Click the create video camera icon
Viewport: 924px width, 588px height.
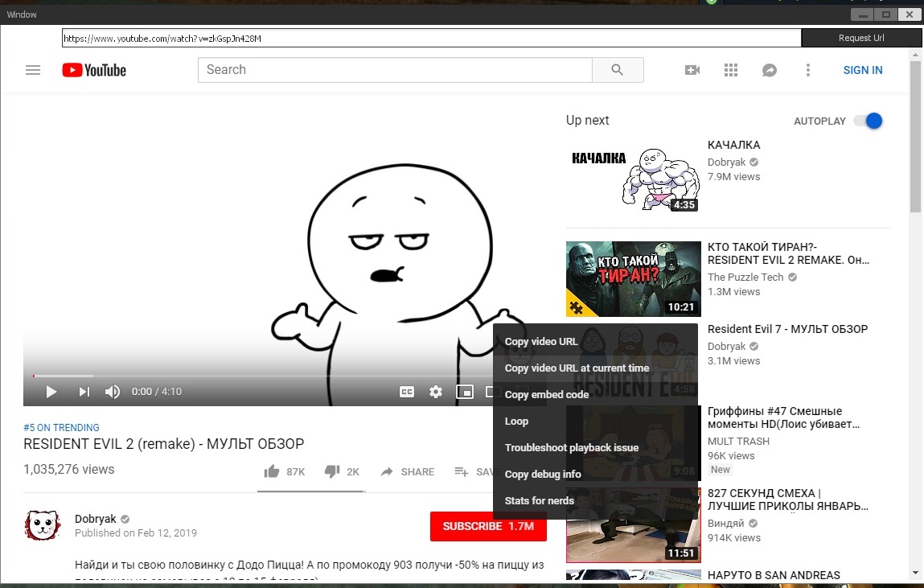click(692, 70)
